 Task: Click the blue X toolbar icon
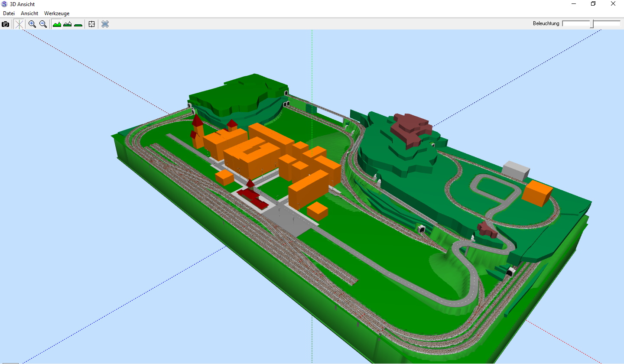105,24
